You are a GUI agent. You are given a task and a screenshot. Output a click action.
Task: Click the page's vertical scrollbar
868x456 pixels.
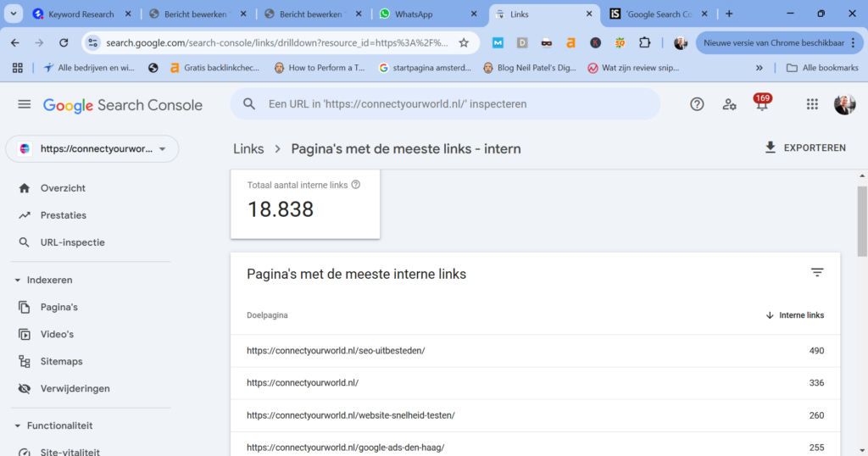click(x=862, y=220)
